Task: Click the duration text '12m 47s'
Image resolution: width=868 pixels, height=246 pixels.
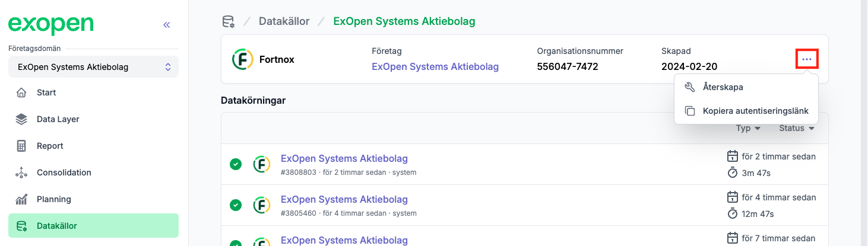Action: point(758,213)
